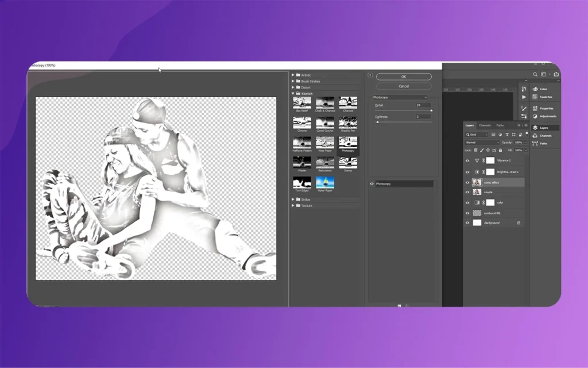Open the Color panel icon
Image resolution: width=588 pixels, height=368 pixels.
point(535,89)
